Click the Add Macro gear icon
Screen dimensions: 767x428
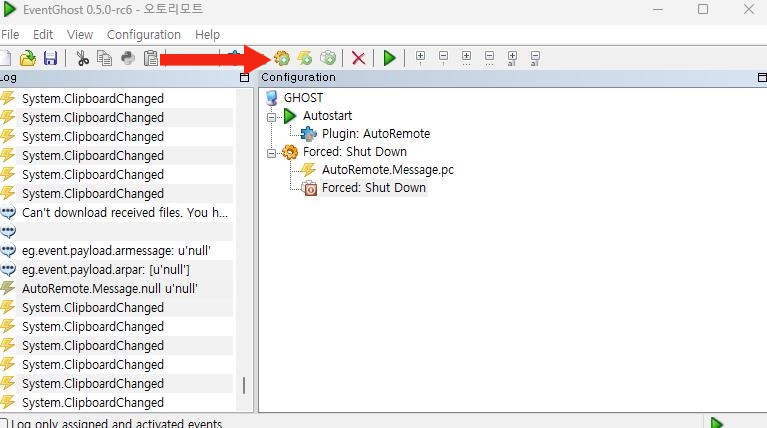coord(282,58)
